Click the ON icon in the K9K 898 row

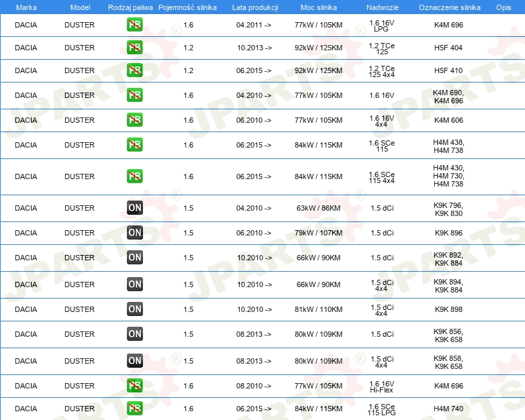[134, 309]
